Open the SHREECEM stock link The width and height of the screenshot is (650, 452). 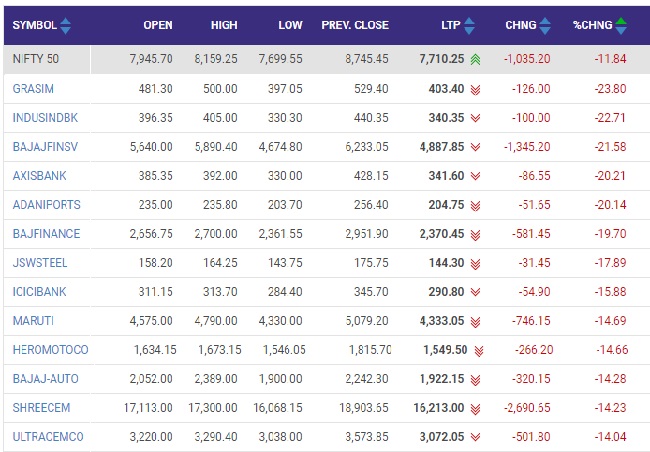pos(41,408)
